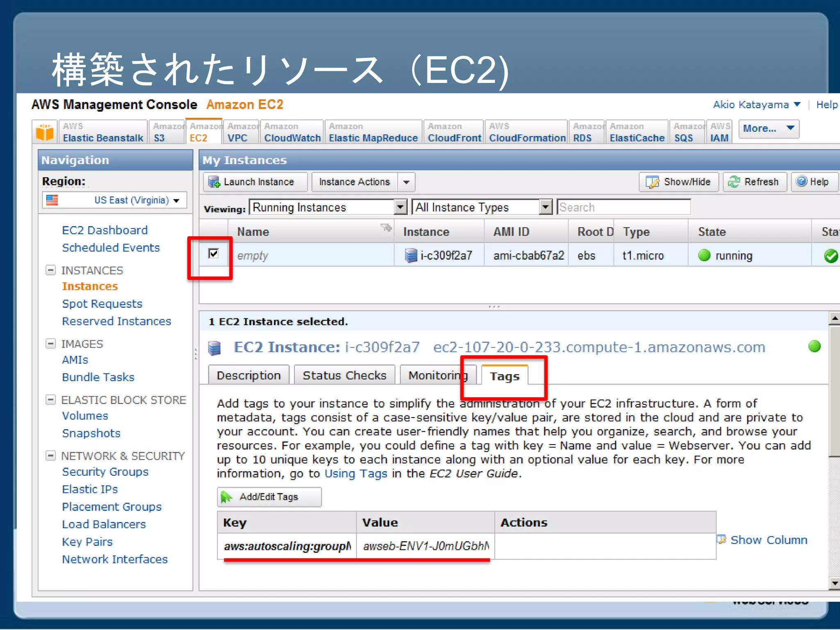Open the Amazon VPC service tab

click(242, 132)
